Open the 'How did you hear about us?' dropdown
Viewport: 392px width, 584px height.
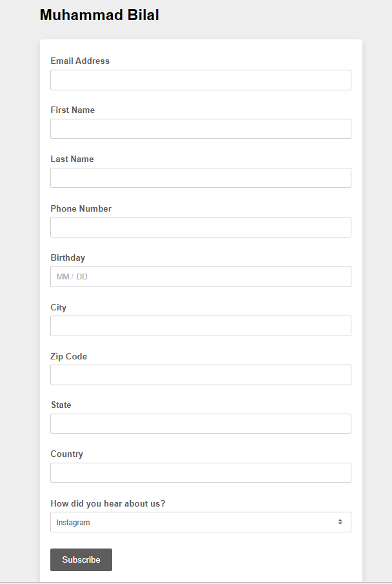pyautogui.click(x=201, y=522)
